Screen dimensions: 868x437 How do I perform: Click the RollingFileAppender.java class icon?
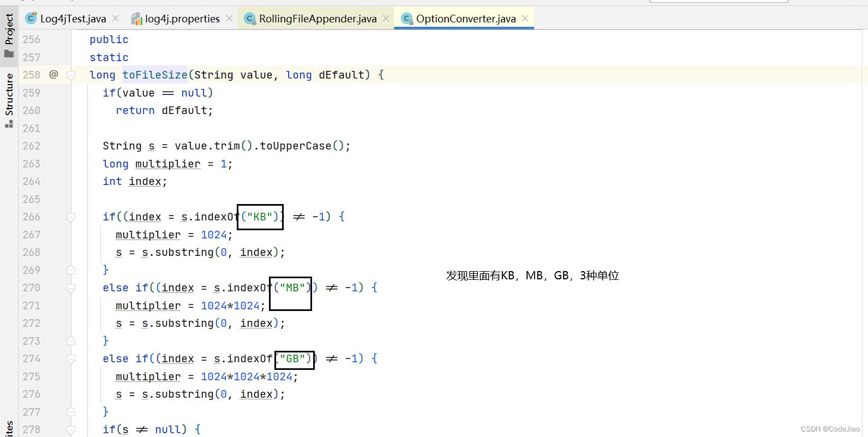(250, 19)
